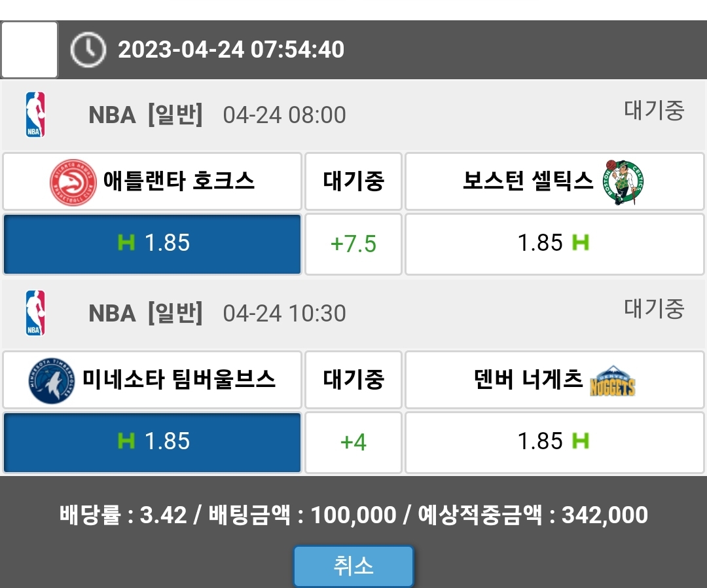Viewport: 707px width, 588px height.
Task: Click the 2023-04-24 07:54:40 timestamp
Action: pyautogui.click(x=231, y=50)
